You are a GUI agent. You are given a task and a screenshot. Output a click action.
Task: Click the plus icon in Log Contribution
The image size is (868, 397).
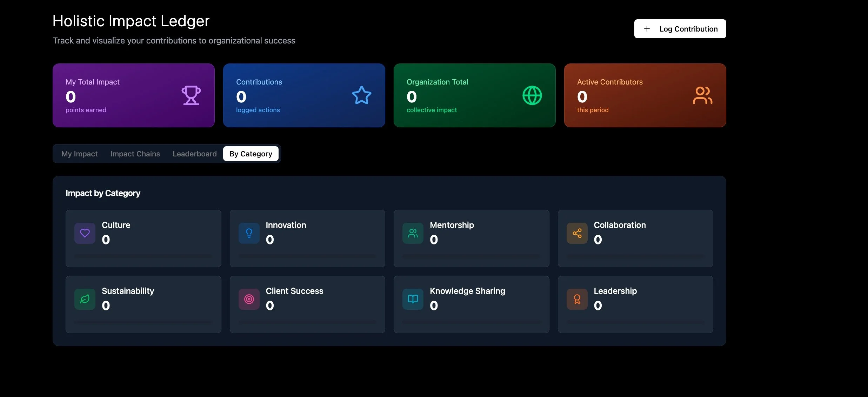coord(647,29)
